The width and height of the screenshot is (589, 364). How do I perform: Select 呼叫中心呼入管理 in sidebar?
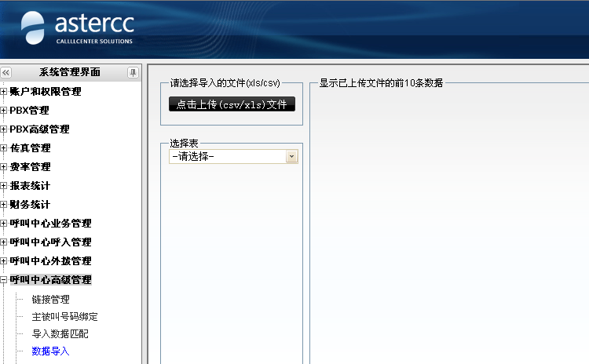(50, 242)
